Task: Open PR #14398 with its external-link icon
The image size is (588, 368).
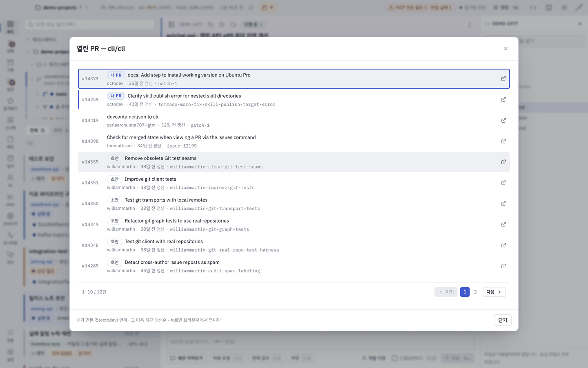Action: coord(503,141)
